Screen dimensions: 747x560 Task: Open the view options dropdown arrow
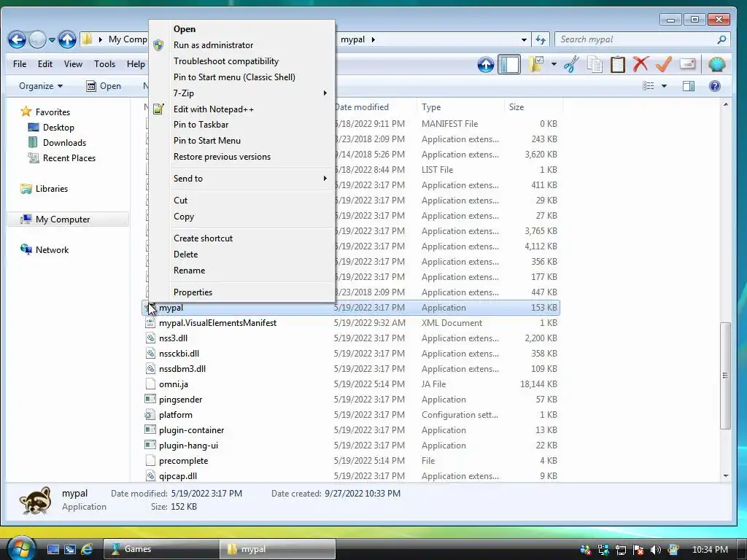664,86
